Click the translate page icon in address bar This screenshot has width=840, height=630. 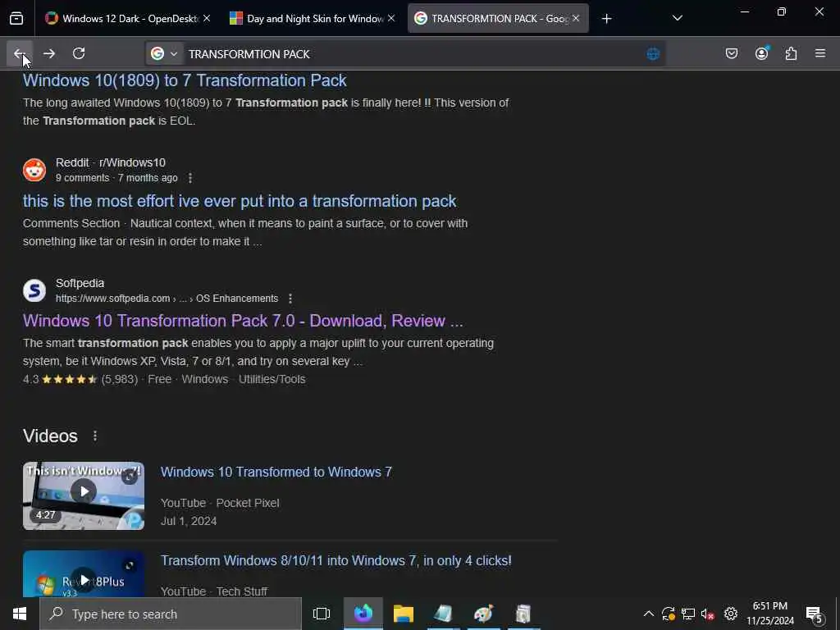pos(653,54)
